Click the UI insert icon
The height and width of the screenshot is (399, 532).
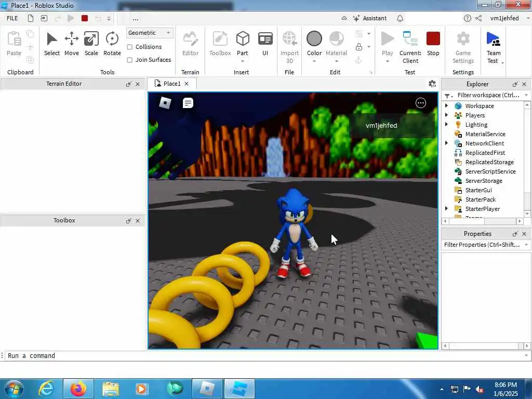[265, 44]
